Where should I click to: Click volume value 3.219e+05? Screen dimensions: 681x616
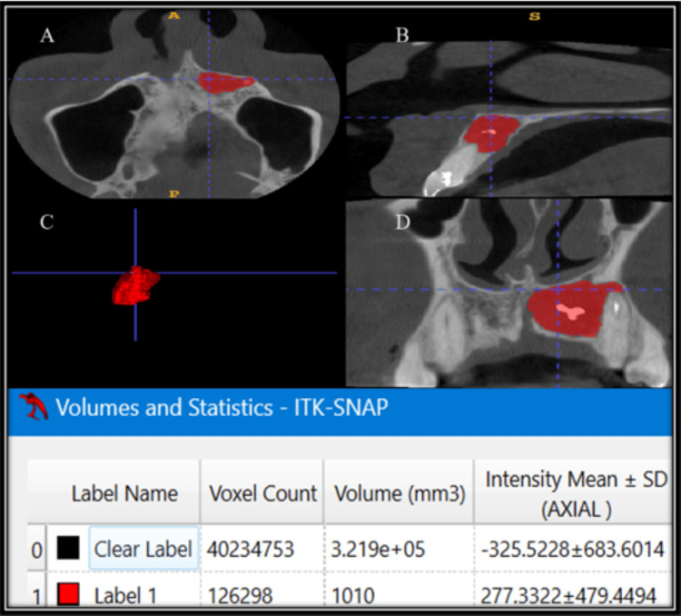pyautogui.click(x=378, y=549)
